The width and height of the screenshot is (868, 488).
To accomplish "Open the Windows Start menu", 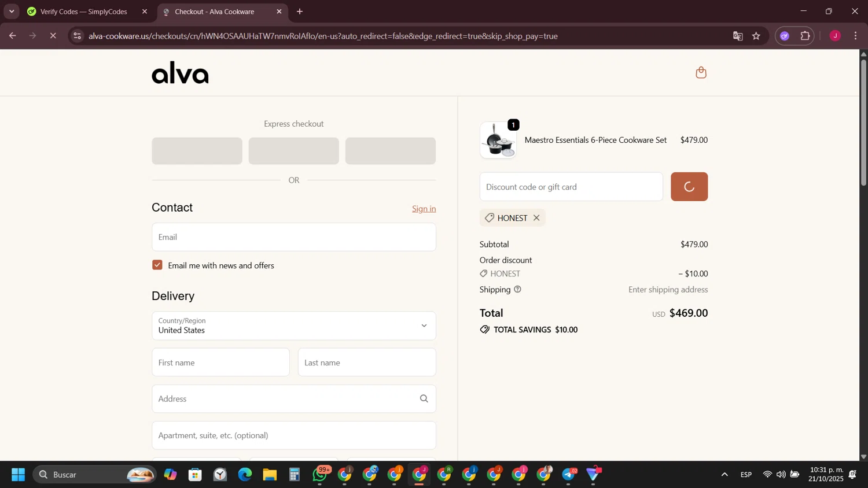I will tap(18, 475).
